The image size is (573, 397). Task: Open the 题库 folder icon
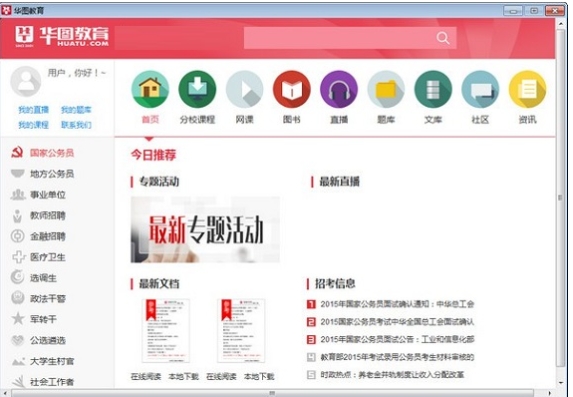[386, 89]
